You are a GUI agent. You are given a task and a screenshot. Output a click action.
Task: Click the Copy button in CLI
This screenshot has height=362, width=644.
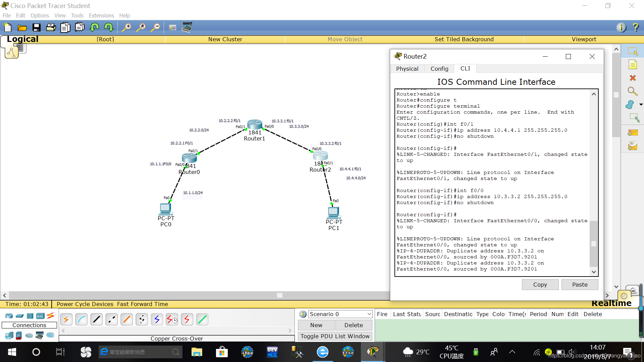click(540, 285)
